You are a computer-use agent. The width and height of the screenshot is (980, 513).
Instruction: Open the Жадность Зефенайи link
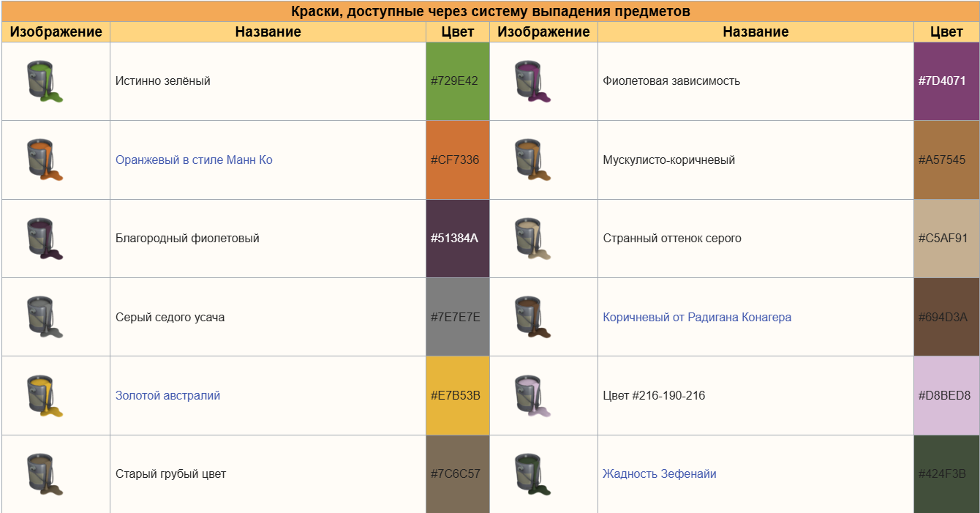pyautogui.click(x=660, y=474)
